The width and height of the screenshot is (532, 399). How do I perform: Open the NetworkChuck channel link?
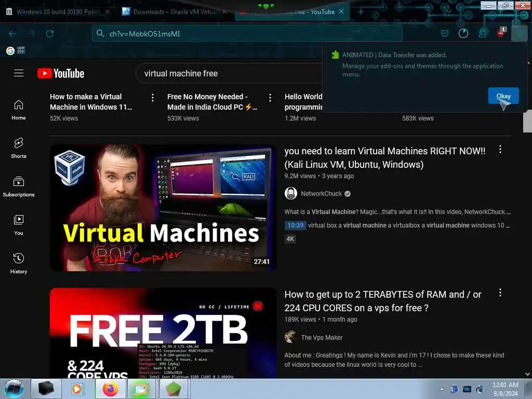tap(321, 194)
